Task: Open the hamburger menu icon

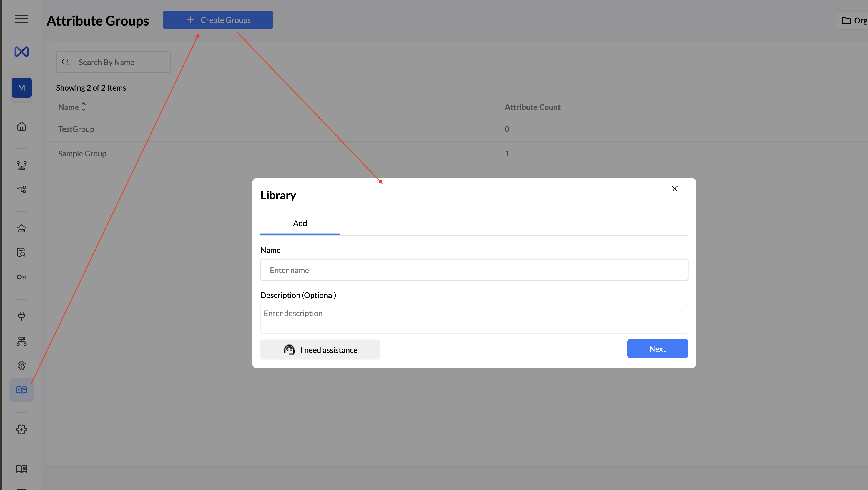Action: point(22,19)
